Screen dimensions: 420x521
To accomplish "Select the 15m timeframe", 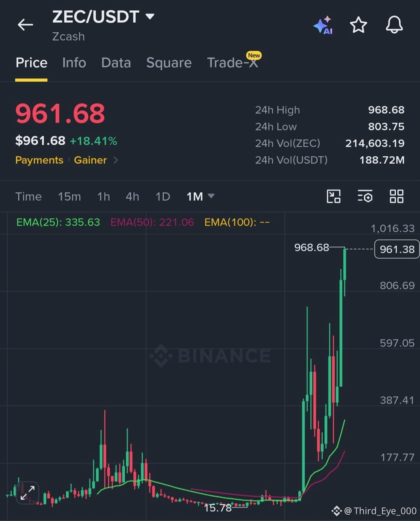I will [69, 196].
